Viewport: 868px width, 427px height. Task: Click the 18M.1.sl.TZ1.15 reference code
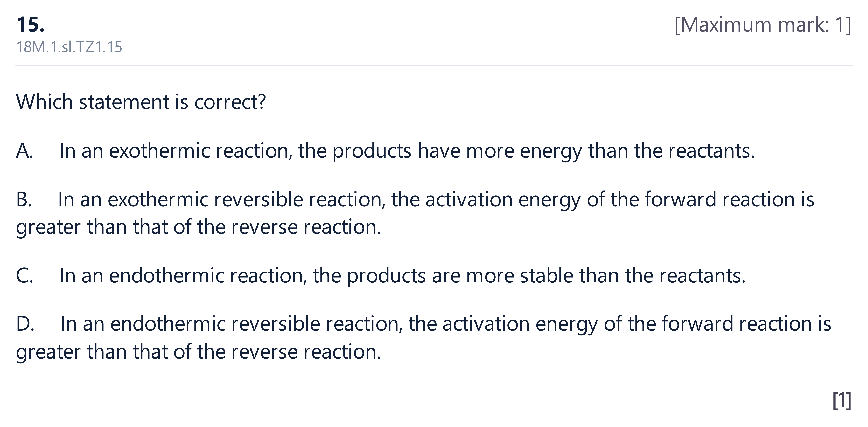point(69,47)
